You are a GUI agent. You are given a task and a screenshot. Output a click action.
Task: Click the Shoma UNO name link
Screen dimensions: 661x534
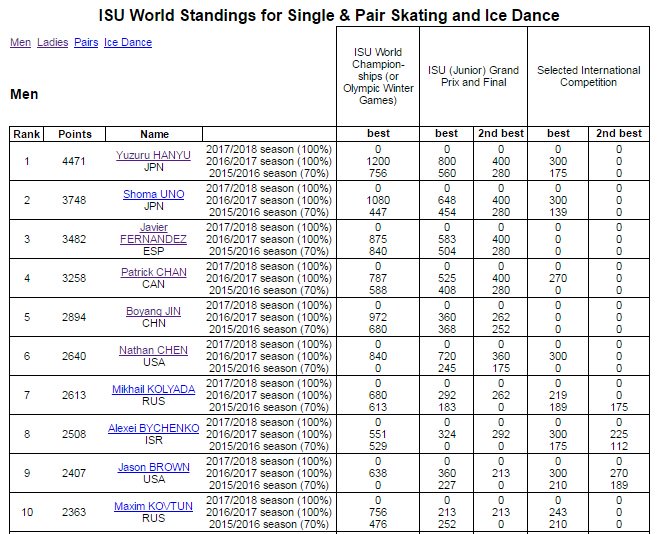click(154, 194)
